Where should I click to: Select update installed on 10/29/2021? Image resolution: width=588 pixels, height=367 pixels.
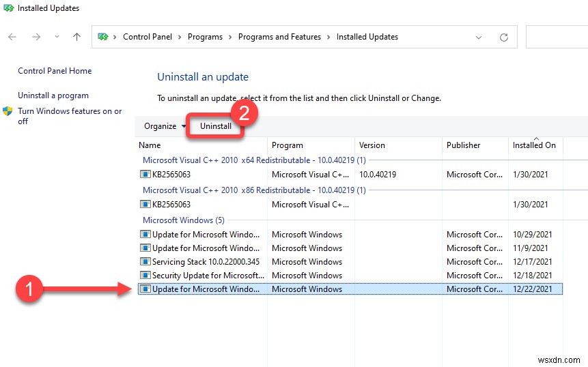[x=350, y=235]
